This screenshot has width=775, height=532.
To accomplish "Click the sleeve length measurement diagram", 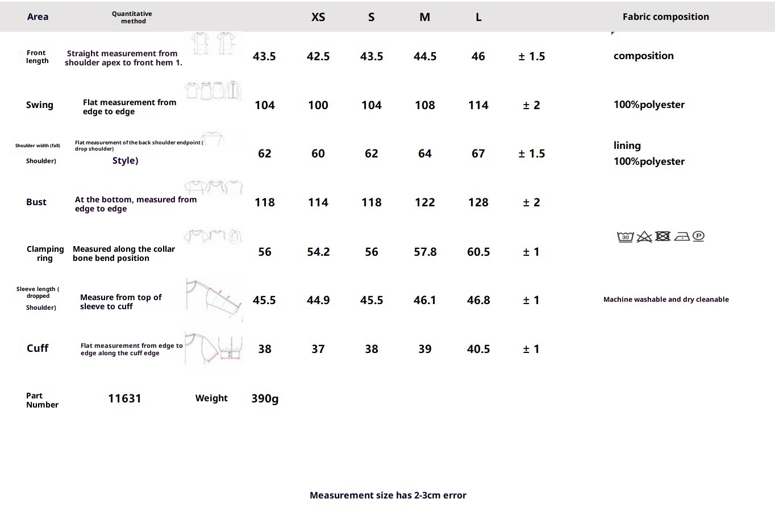I will 214,300.
